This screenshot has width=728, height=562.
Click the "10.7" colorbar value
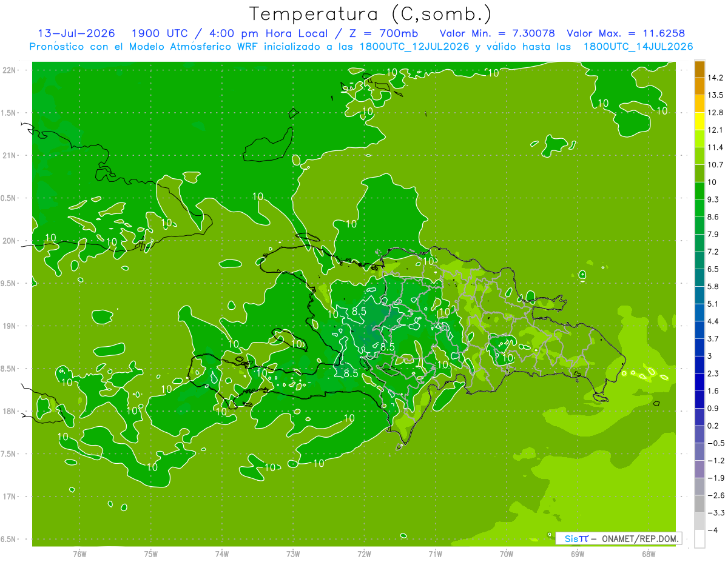716,165
